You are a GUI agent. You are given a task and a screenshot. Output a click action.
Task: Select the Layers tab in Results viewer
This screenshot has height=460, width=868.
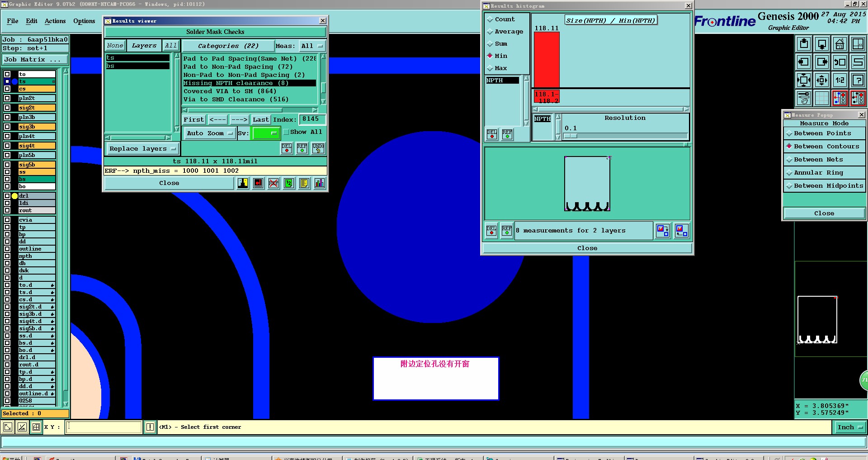point(144,46)
